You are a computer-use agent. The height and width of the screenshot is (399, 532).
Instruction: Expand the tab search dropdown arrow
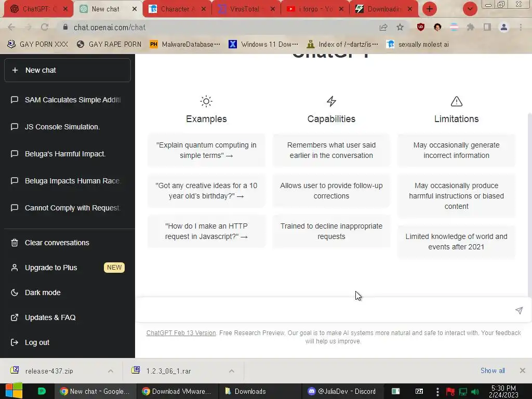[470, 9]
